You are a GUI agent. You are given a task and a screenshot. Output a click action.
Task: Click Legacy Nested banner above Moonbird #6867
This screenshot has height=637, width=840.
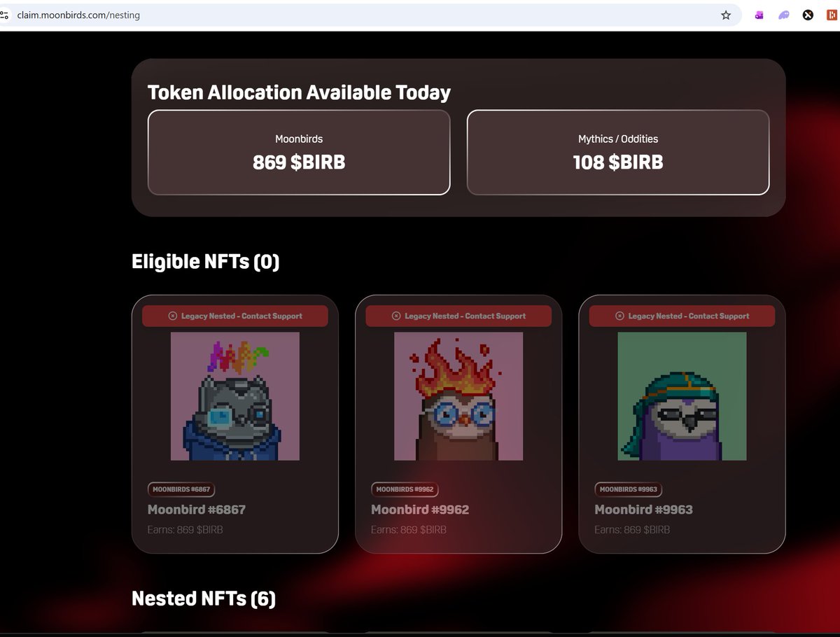tap(235, 316)
